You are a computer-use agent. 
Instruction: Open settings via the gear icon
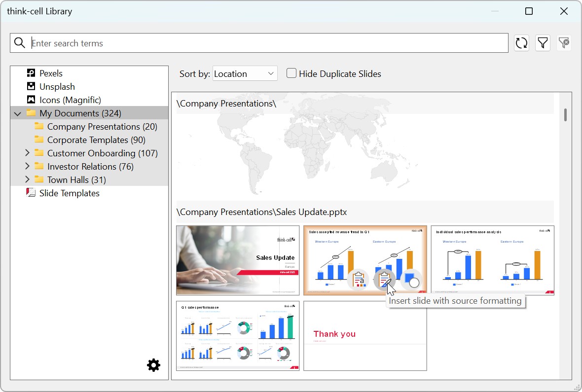pos(153,365)
